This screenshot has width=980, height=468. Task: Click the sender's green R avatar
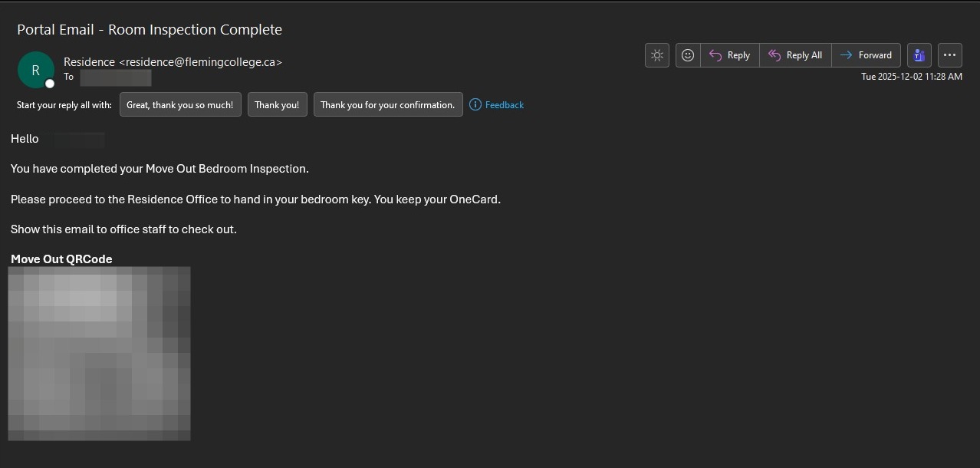click(x=35, y=70)
